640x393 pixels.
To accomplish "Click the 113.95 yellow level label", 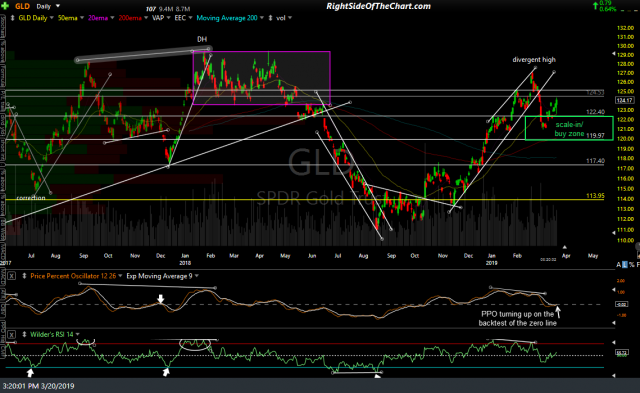I will coord(595,195).
